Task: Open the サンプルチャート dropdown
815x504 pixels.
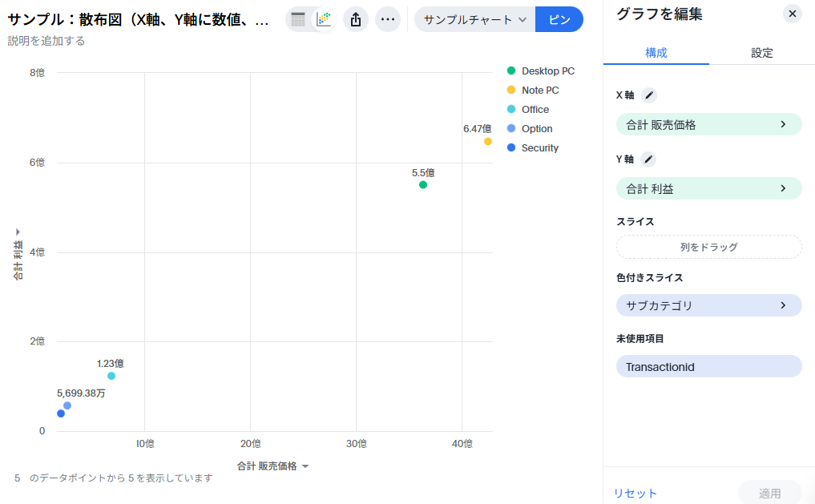Action: point(474,19)
